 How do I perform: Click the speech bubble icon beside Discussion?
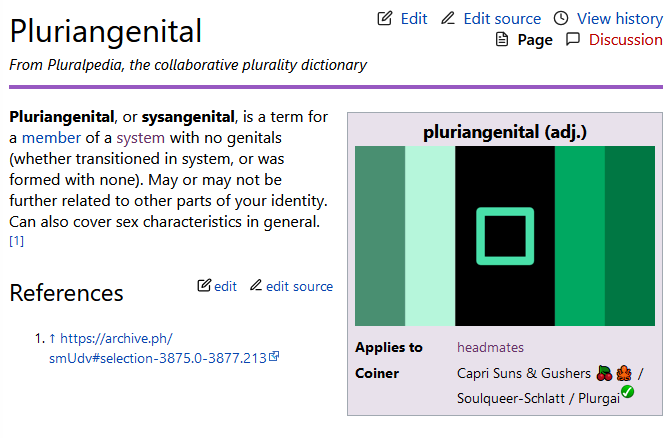click(x=573, y=40)
